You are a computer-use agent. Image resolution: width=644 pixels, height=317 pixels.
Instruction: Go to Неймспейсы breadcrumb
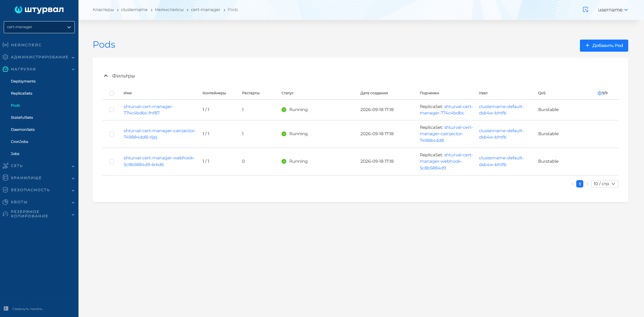tap(169, 10)
